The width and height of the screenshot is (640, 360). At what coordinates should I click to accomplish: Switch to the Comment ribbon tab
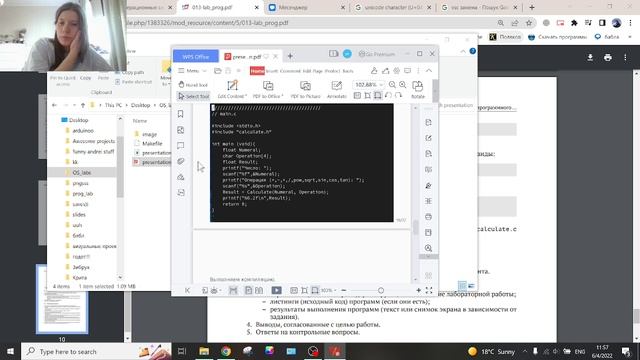coord(290,71)
